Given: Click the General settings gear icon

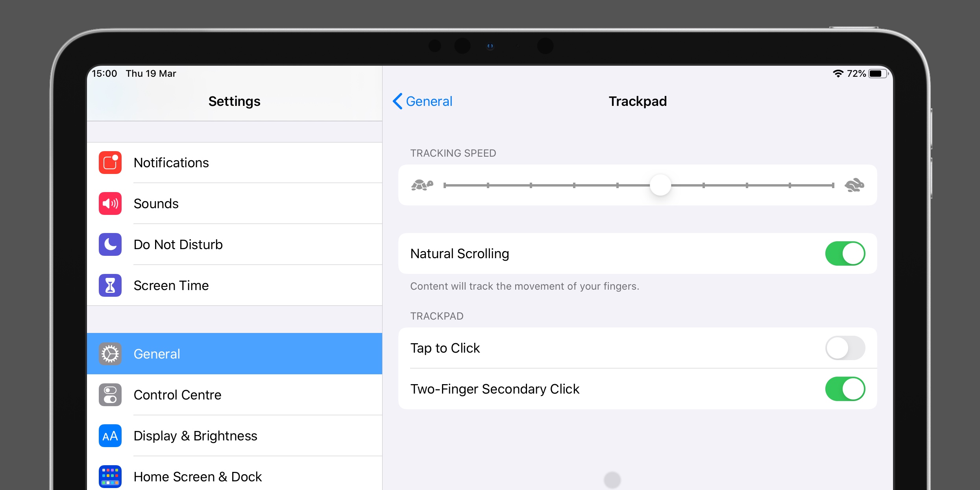Looking at the screenshot, I should pyautogui.click(x=109, y=354).
